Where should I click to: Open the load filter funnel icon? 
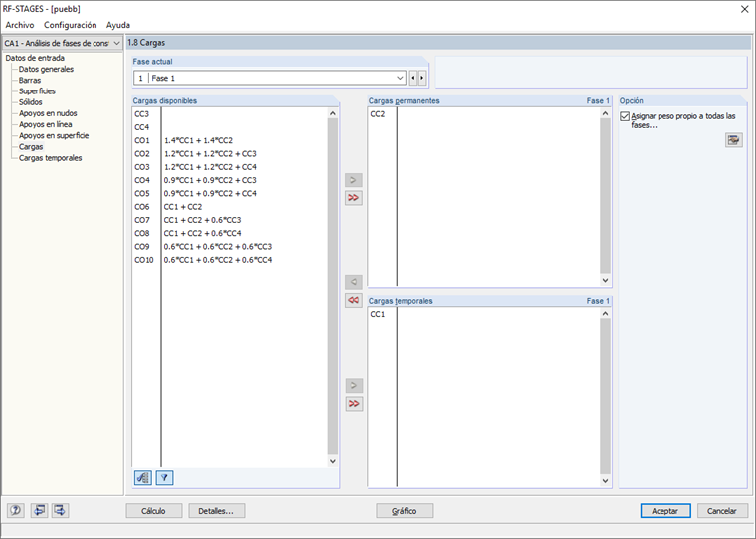pos(164,478)
